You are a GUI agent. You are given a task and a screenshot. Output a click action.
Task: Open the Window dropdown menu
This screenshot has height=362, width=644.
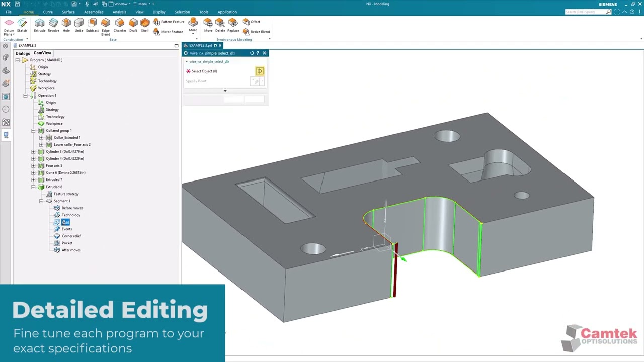(x=121, y=4)
